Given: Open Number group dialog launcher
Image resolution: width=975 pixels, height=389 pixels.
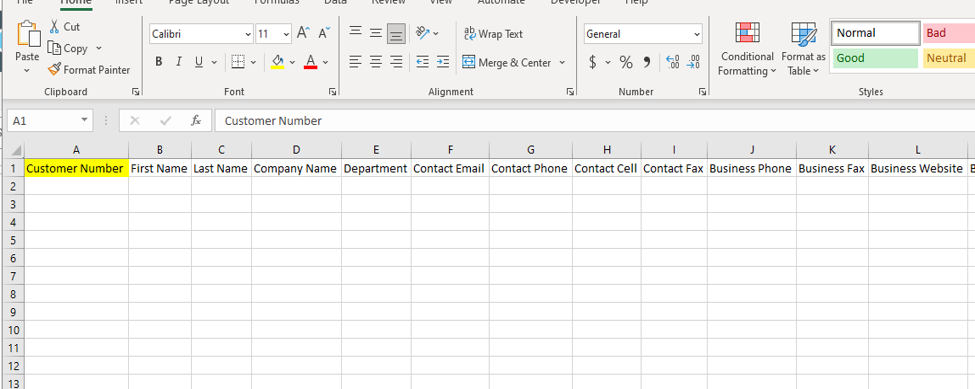Looking at the screenshot, I should click(703, 92).
